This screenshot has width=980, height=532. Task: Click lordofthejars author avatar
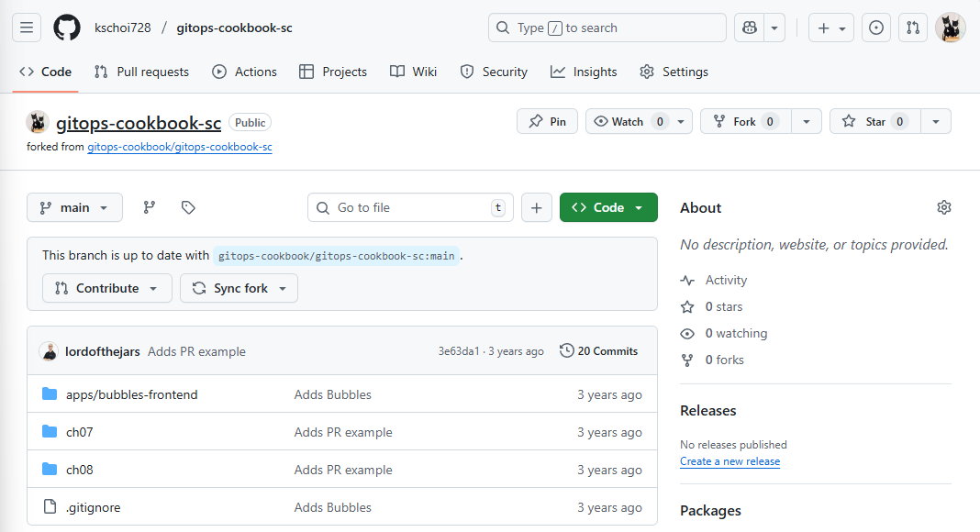[x=49, y=351]
